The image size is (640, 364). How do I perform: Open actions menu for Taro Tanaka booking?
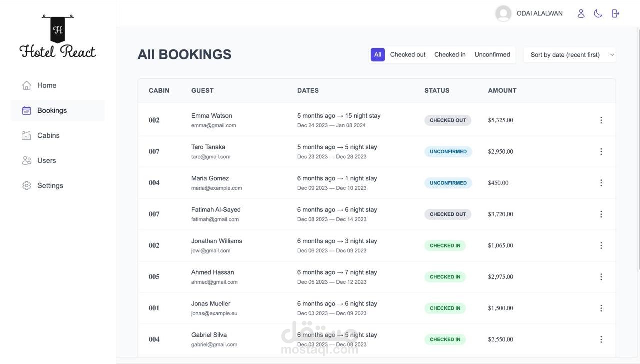point(601,151)
